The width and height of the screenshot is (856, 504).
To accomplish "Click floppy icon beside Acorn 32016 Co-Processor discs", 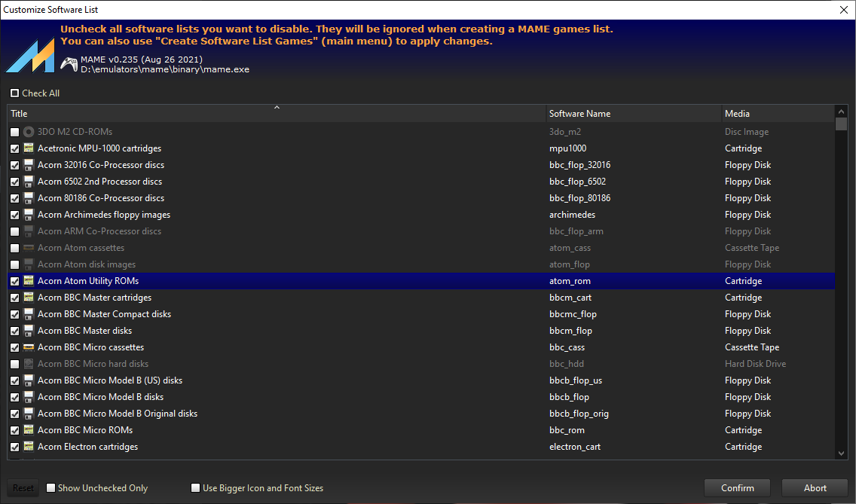I will (29, 165).
